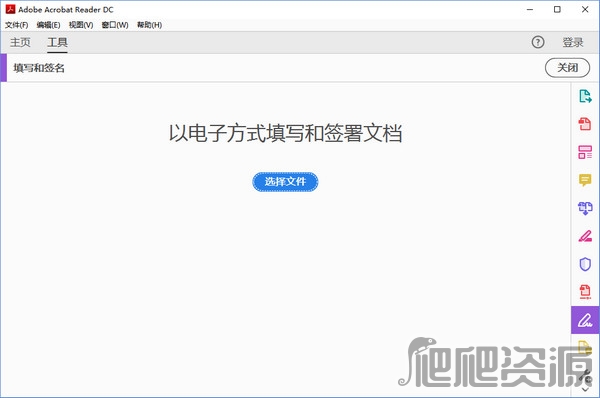The height and width of the screenshot is (398, 600).
Task: Open the Export PDF tool icon
Action: point(585,96)
